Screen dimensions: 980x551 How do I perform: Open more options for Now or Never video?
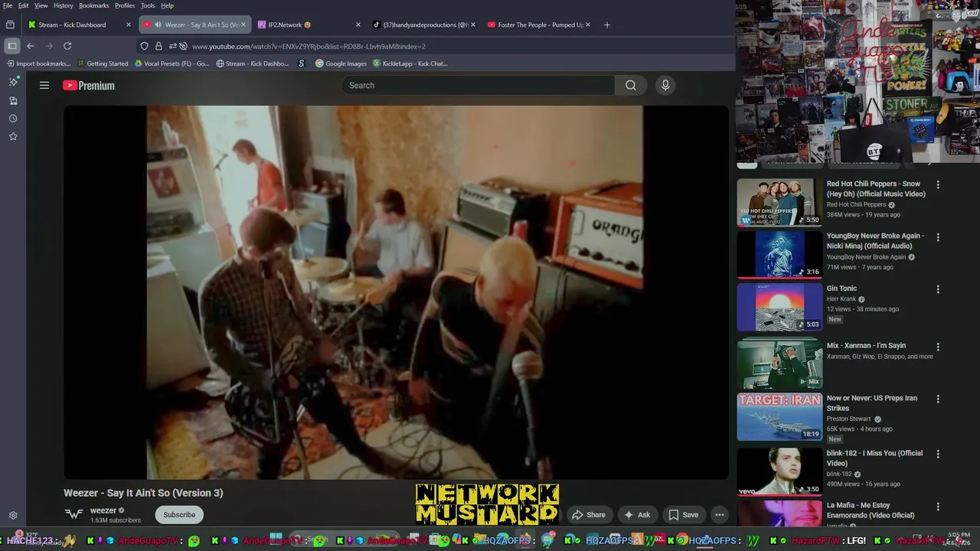938,399
